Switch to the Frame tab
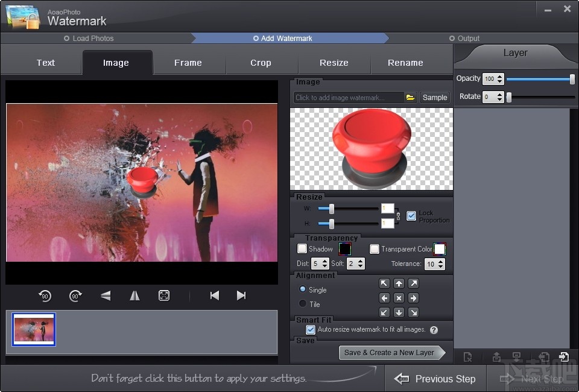The image size is (579, 392). 188,63
